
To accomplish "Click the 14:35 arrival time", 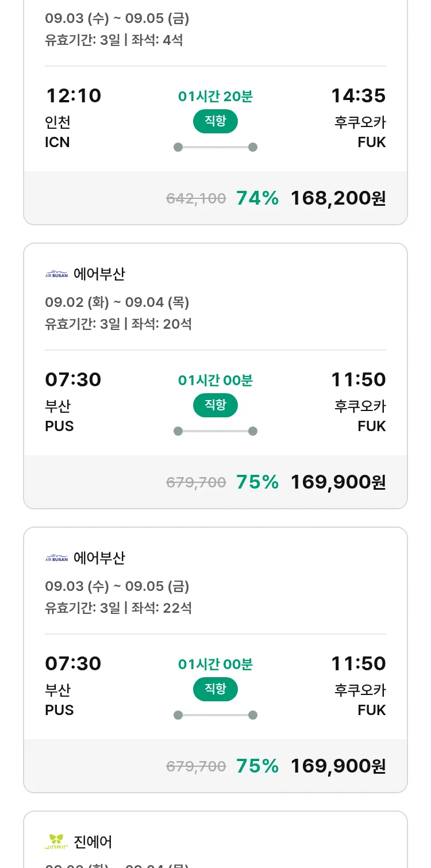I will (x=358, y=95).
